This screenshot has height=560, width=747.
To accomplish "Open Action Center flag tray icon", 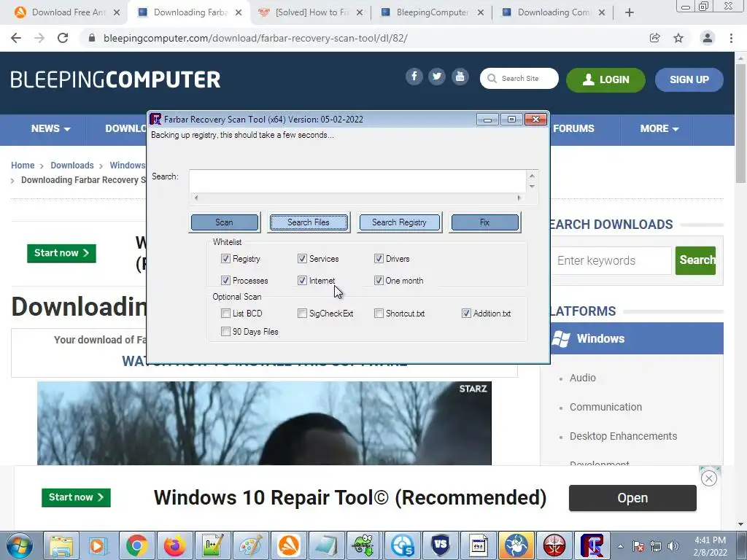I will [638, 546].
